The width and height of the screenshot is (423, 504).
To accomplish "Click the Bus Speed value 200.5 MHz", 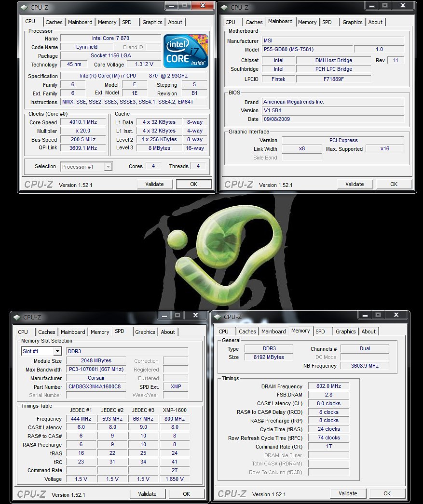I will pyautogui.click(x=83, y=140).
